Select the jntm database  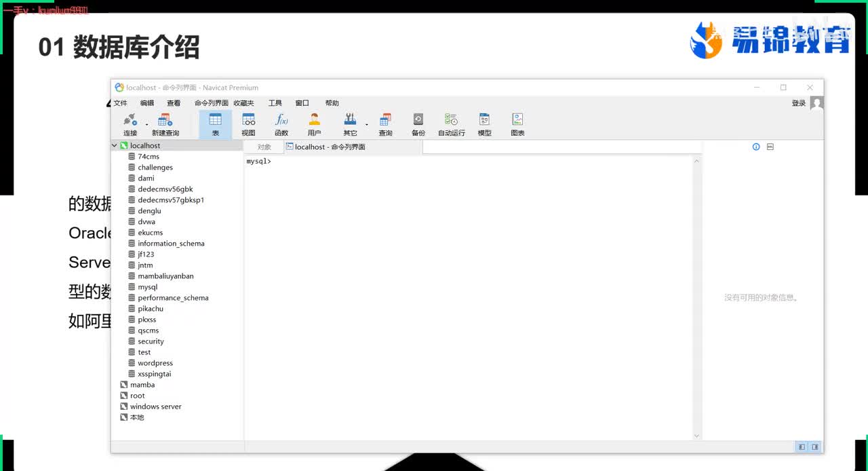tap(145, 265)
